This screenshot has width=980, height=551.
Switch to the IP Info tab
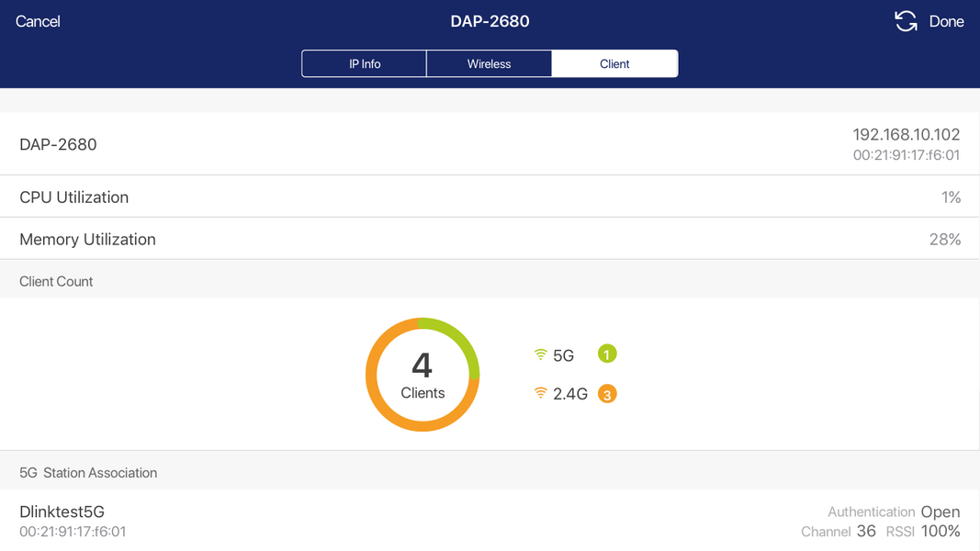click(365, 64)
